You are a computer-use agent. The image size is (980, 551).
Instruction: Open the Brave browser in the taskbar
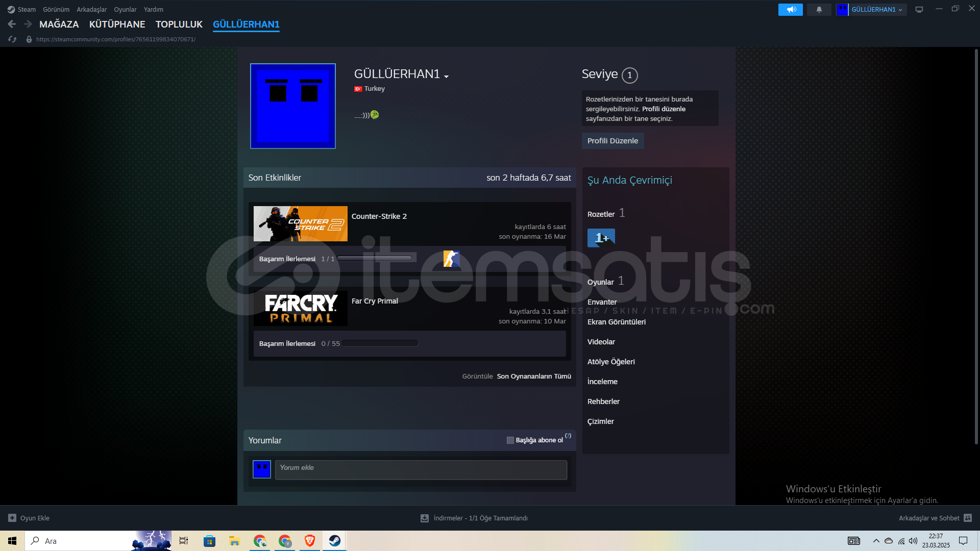tap(309, 541)
